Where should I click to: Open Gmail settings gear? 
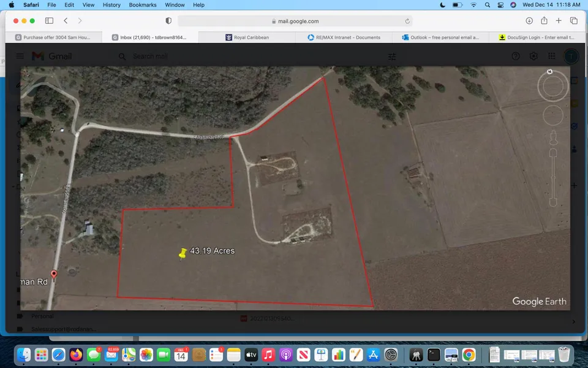pos(533,56)
